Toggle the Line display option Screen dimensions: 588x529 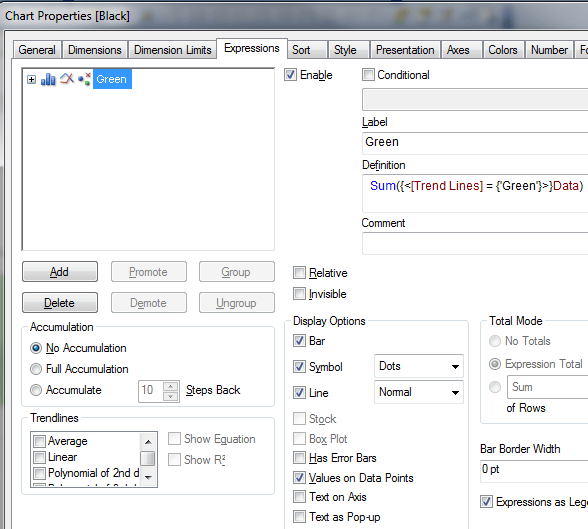click(x=299, y=393)
